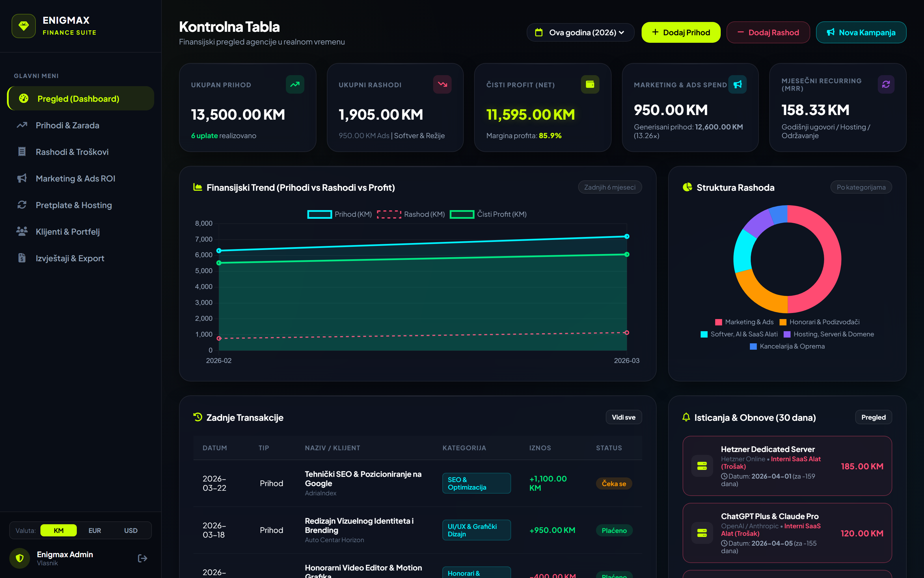Viewport: 924px width, 578px height.
Task: Click the sync icon of Pretplate & Hosting
Action: pos(22,205)
